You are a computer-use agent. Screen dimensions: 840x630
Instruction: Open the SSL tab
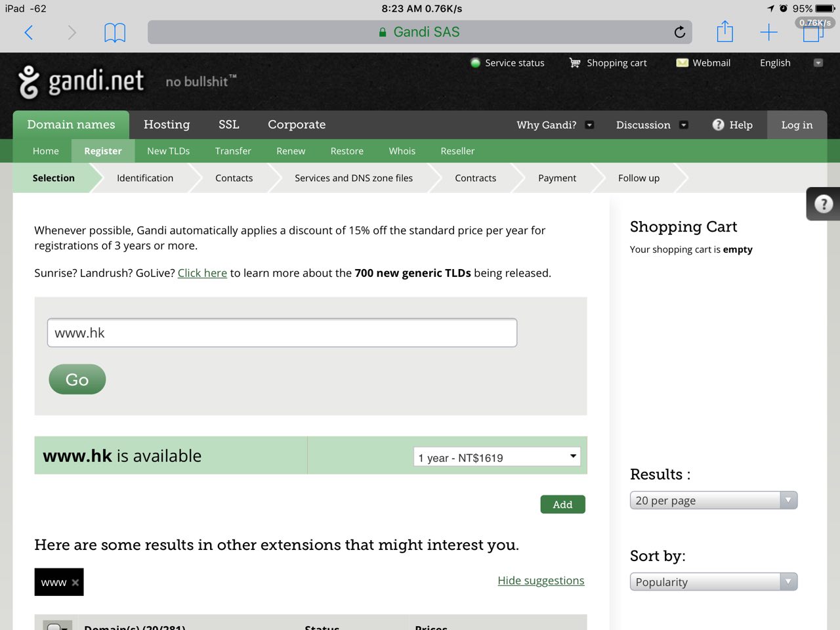tap(229, 125)
